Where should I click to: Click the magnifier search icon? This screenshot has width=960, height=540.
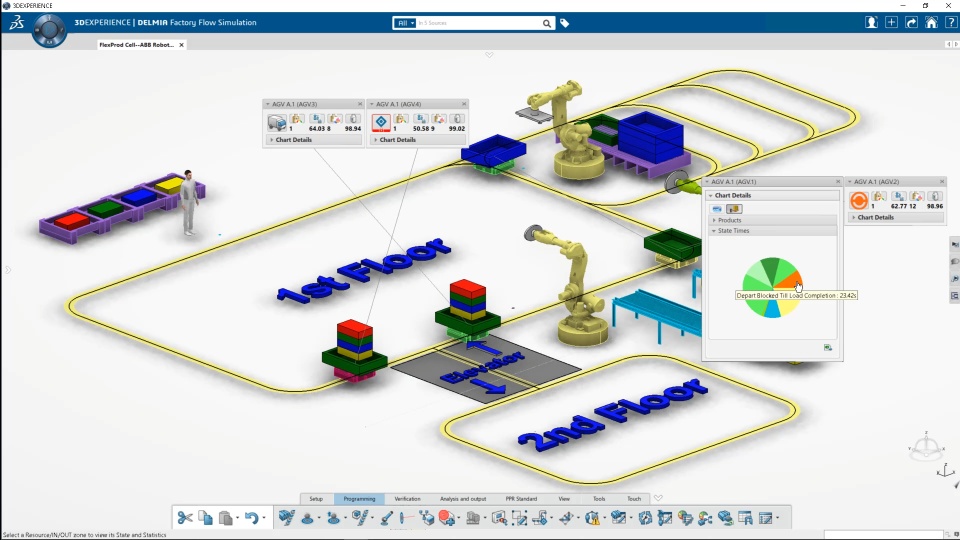[547, 23]
